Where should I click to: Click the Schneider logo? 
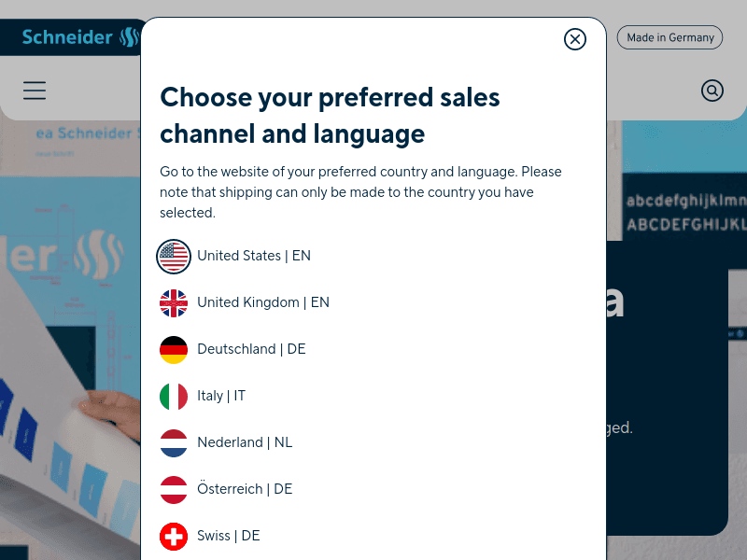coord(79,37)
